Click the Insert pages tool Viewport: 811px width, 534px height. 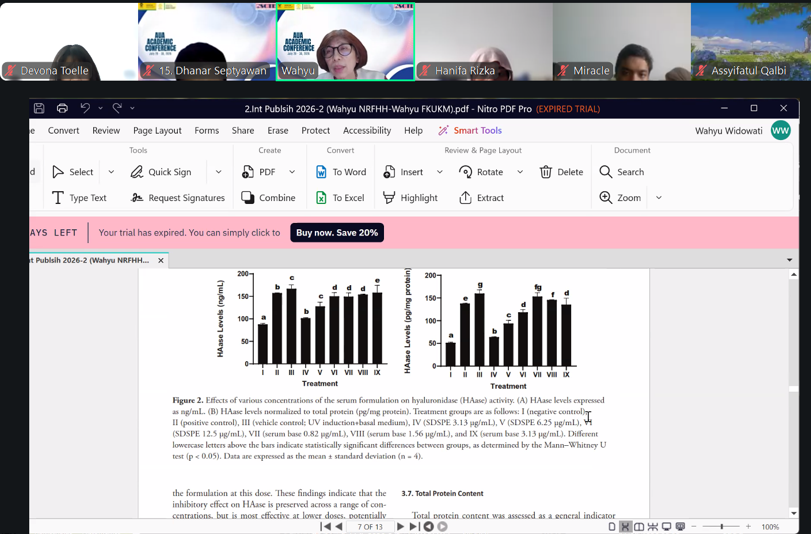(x=403, y=172)
